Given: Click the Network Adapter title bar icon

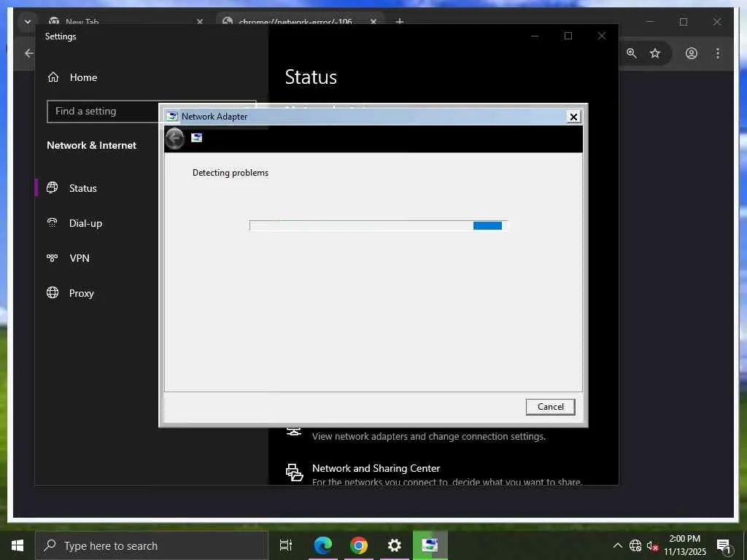Looking at the screenshot, I should (172, 117).
